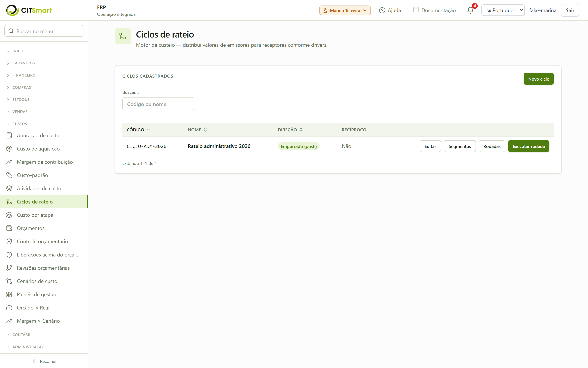588x368 pixels.
Task: Focus the Código ou nome search field
Action: tap(158, 104)
